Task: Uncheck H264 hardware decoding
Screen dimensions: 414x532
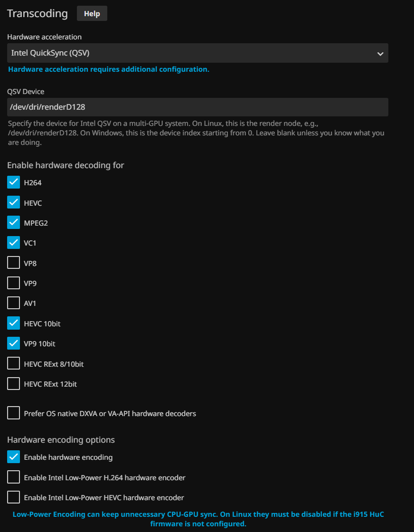Action: tap(14, 182)
